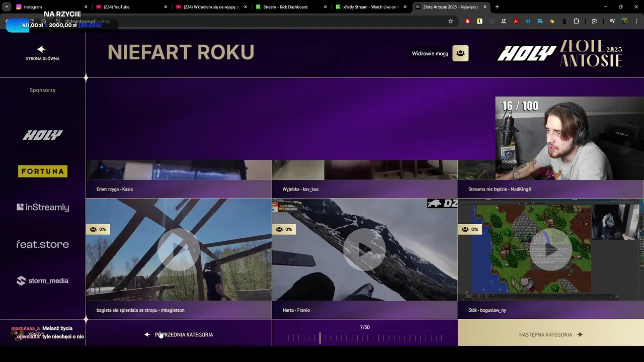Click the 0% viewers badge on bagieta clip
The image size is (644, 362).
point(98,229)
